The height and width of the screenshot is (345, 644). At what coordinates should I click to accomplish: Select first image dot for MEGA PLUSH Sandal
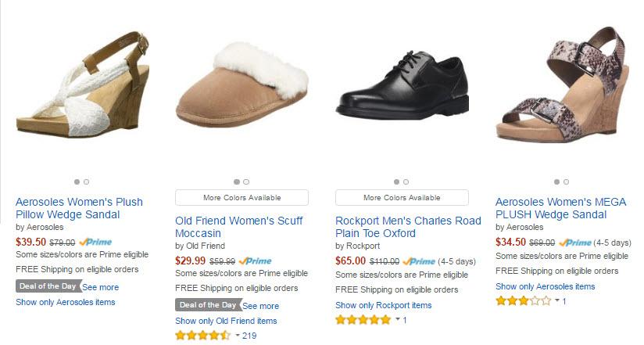click(x=556, y=181)
